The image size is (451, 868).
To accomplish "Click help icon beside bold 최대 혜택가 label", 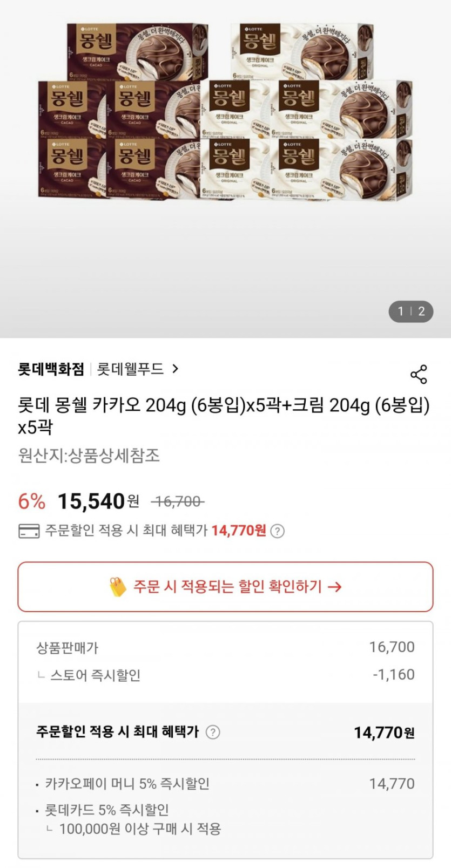I will (x=213, y=733).
